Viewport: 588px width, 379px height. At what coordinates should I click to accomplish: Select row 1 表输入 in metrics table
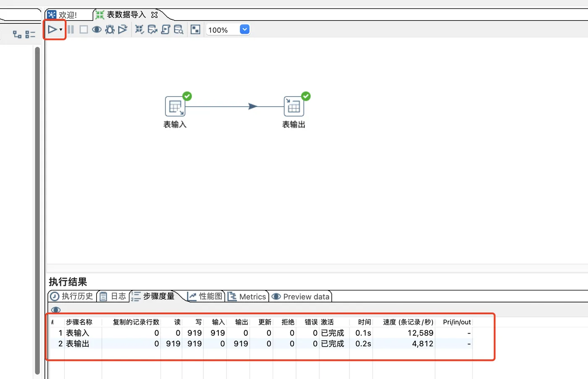[x=260, y=333]
